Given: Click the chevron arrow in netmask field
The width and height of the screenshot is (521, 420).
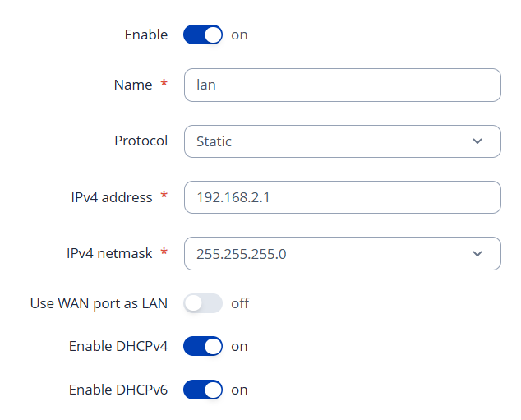Looking at the screenshot, I should (x=478, y=253).
